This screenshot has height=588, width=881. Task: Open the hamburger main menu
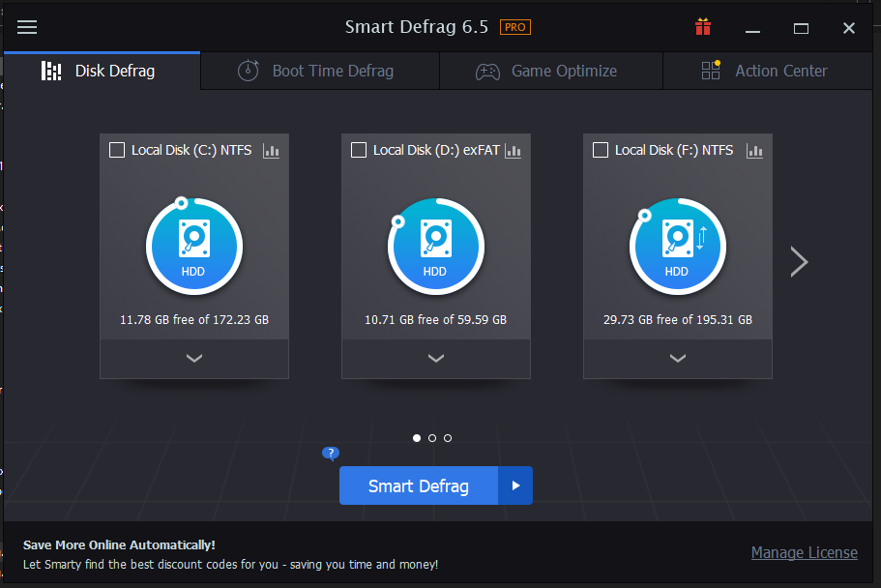[x=27, y=27]
